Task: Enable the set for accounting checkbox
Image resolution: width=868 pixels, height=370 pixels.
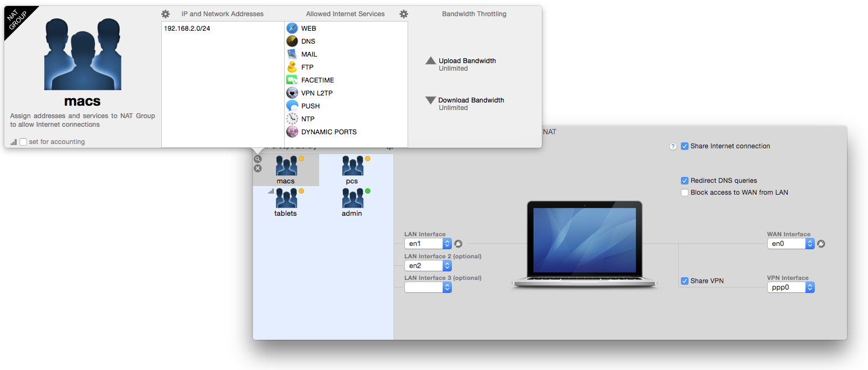Action: point(23,142)
